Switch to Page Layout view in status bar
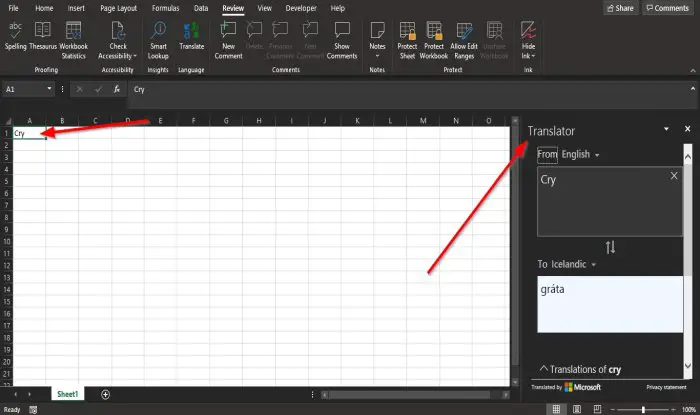 tap(577, 409)
